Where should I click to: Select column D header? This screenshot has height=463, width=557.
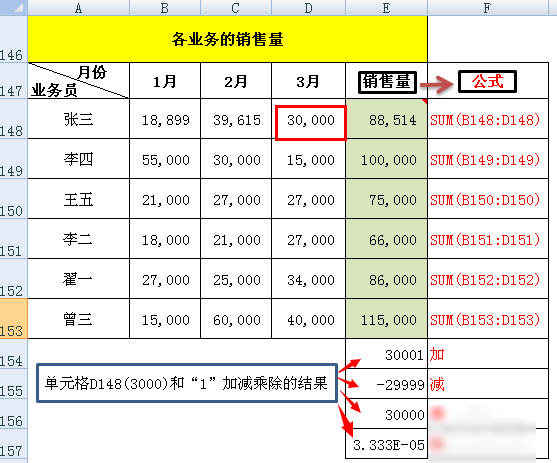pos(308,7)
